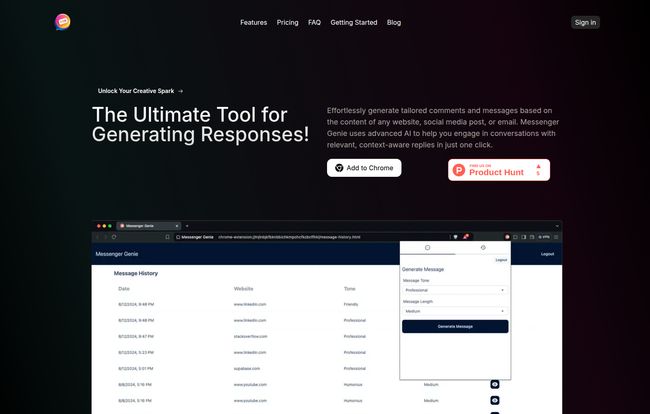Switch to the popup generate tab icon
This screenshot has height=414, width=650.
[x=427, y=247]
